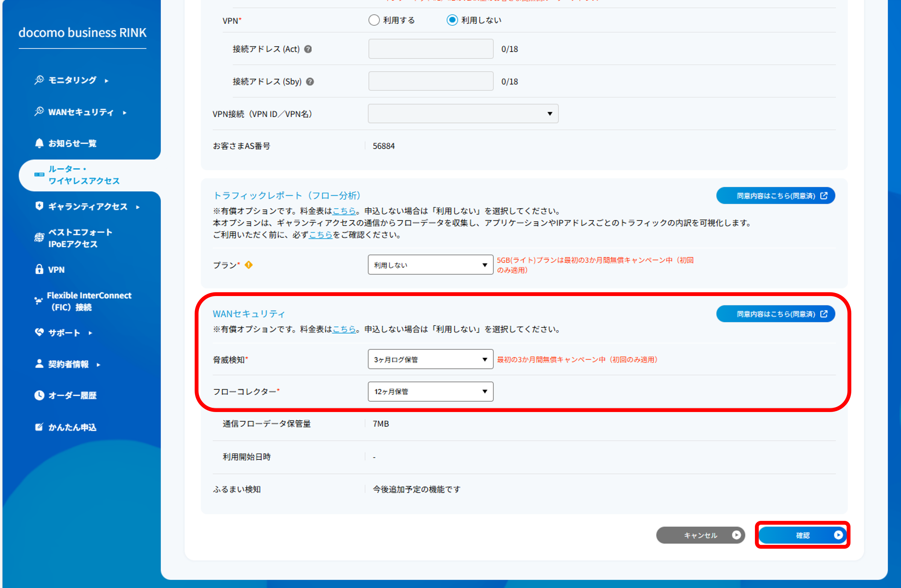Open the VPN接続 (VPN ID/VPN名) dropdown
Image resolution: width=901 pixels, height=588 pixels.
pyautogui.click(x=463, y=114)
